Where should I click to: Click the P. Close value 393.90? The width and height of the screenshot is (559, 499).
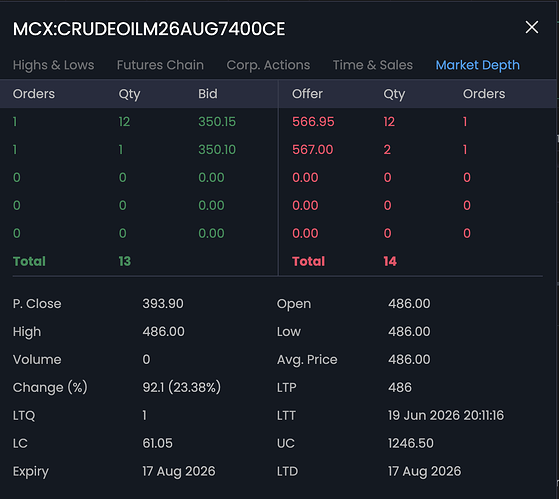[x=163, y=304]
